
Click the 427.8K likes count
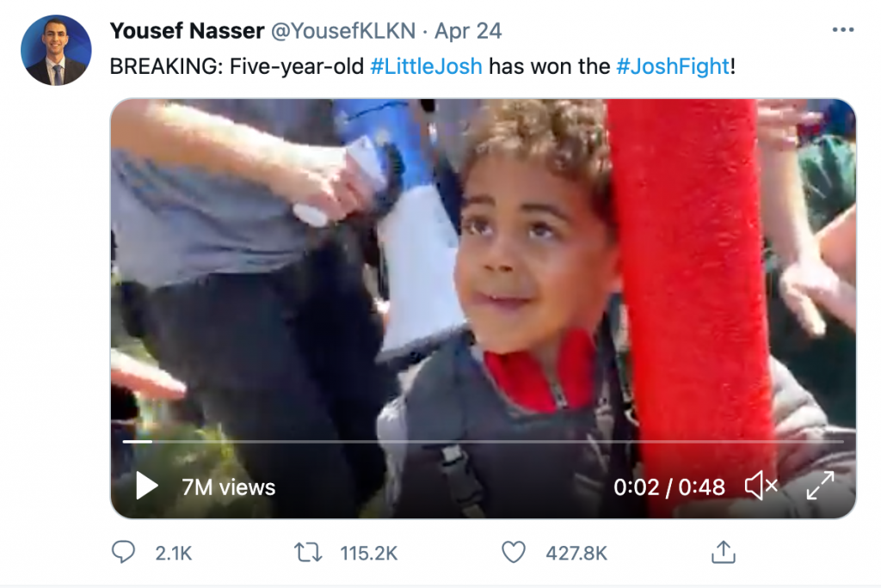point(576,553)
